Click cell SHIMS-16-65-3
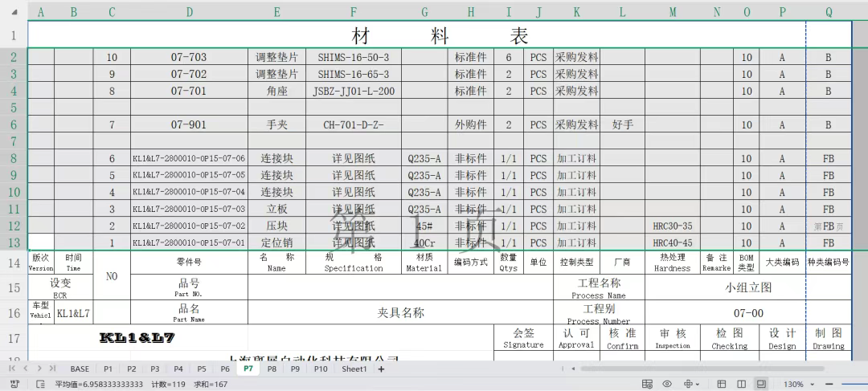This screenshot has width=868, height=391. click(x=353, y=74)
